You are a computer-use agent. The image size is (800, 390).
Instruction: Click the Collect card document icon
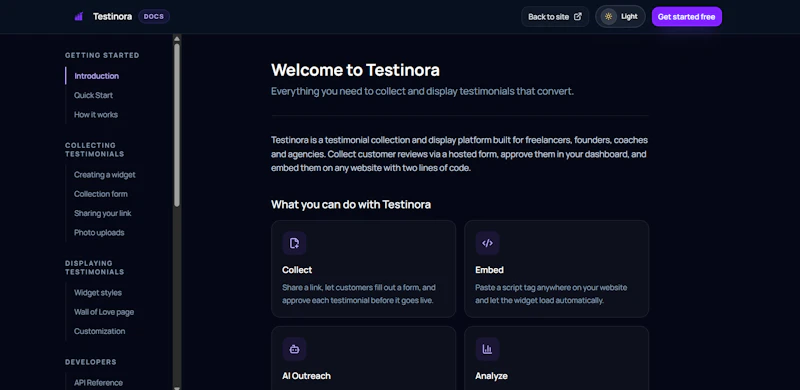click(x=294, y=243)
